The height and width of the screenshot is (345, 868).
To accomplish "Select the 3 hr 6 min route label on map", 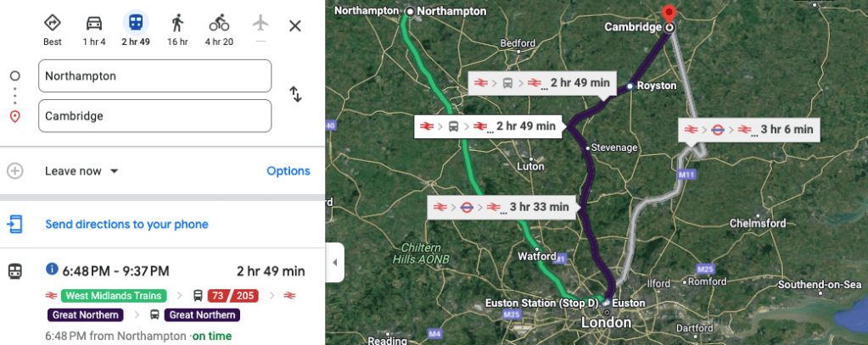I will pyautogui.click(x=751, y=130).
